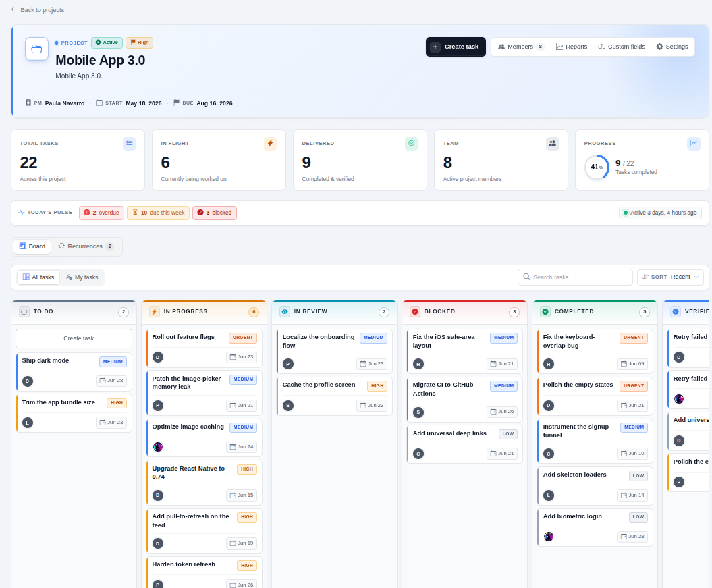Click the L avatar on Trim the app bundle size
The width and height of the screenshot is (712, 588).
coord(28,423)
